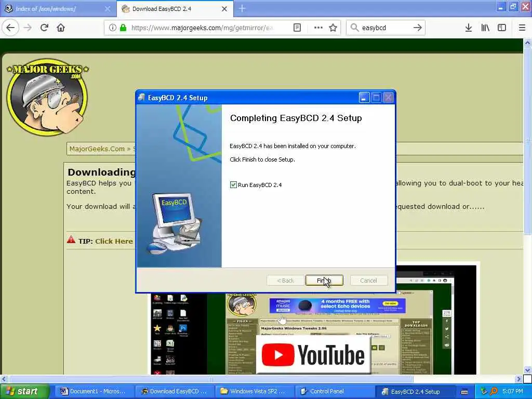Viewport: 532px width, 399px height.
Task: Open the Downloads arrow icon
Action: pos(469,28)
